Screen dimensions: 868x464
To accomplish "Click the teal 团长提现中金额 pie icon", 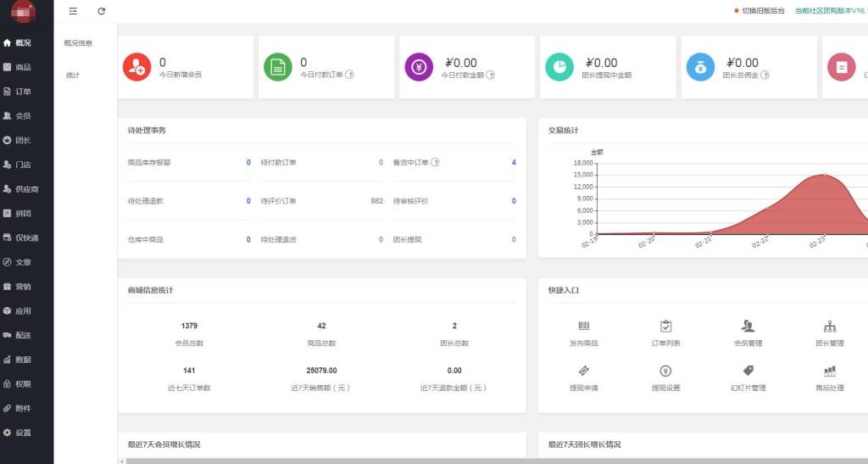I will click(559, 67).
